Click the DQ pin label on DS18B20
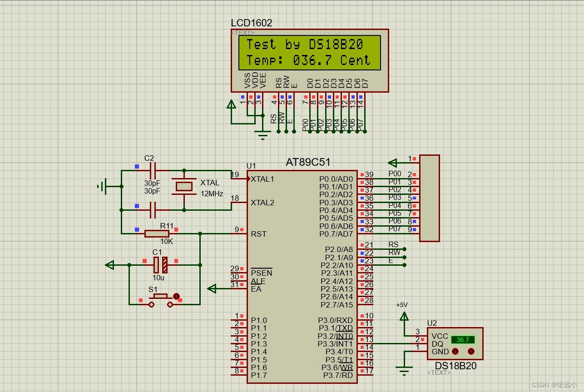 click(437, 344)
